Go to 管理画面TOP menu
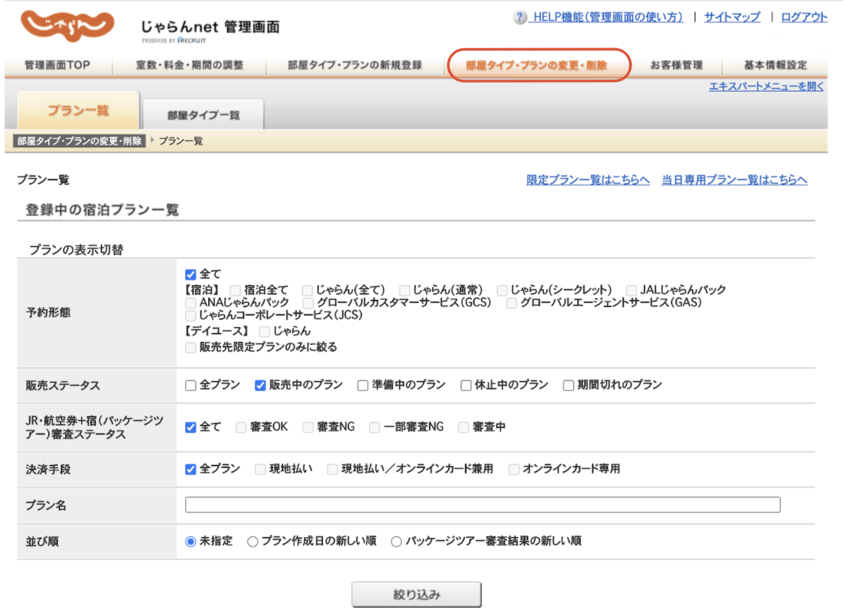Viewport: 843px width, 616px height. pos(57,66)
